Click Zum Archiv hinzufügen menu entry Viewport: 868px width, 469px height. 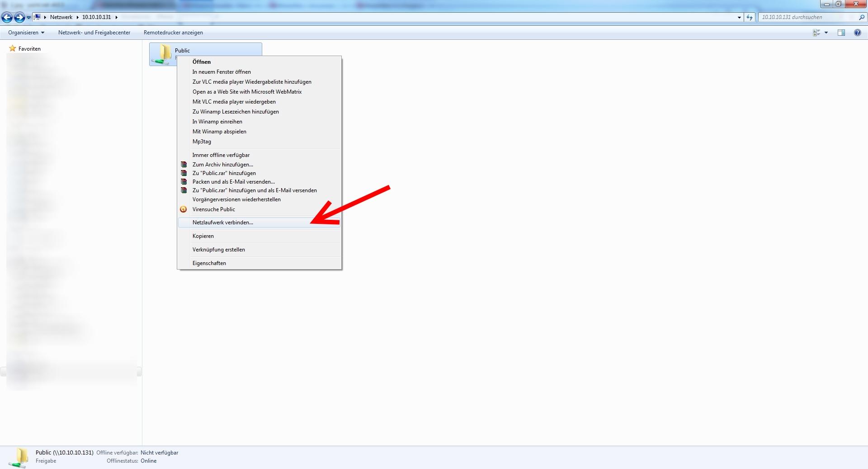pos(222,165)
